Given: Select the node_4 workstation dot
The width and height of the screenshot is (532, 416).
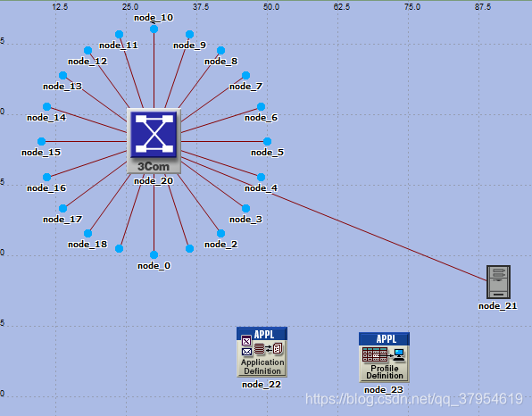Looking at the screenshot, I should point(261,177).
